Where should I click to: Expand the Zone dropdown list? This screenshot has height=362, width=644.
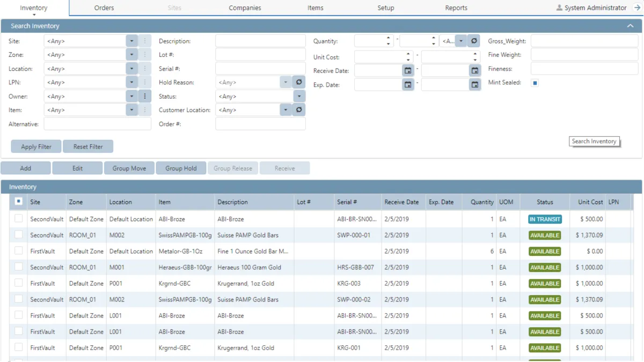(x=132, y=55)
